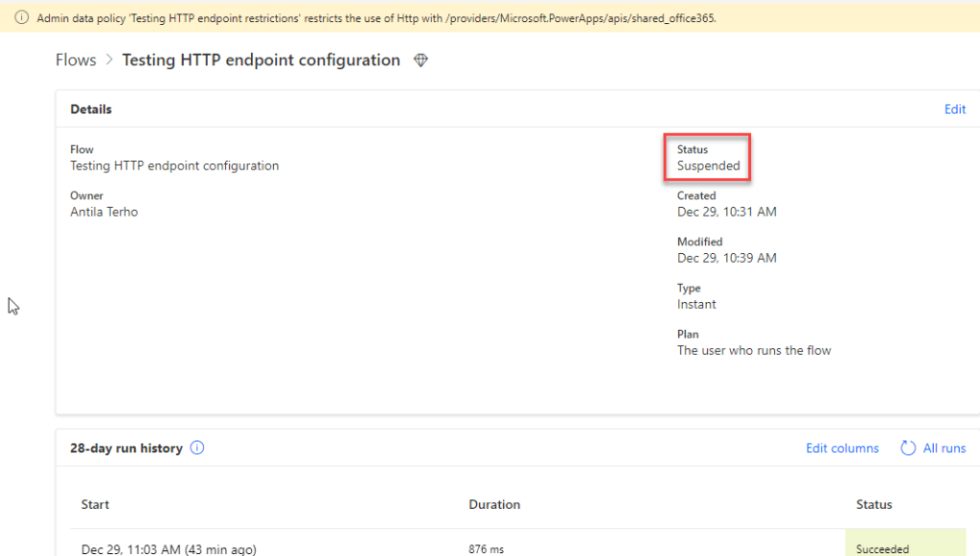The height and width of the screenshot is (556, 980).
Task: Click the breadcrumb chevron after Flows
Action: coord(109,60)
